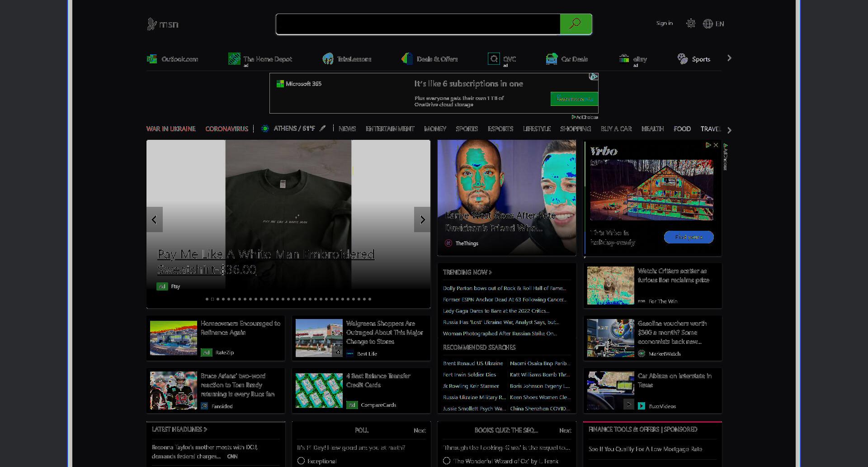868x467 pixels.
Task: Click the camera gallery icon on Walgreens thumbnail
Action: pyautogui.click(x=337, y=352)
